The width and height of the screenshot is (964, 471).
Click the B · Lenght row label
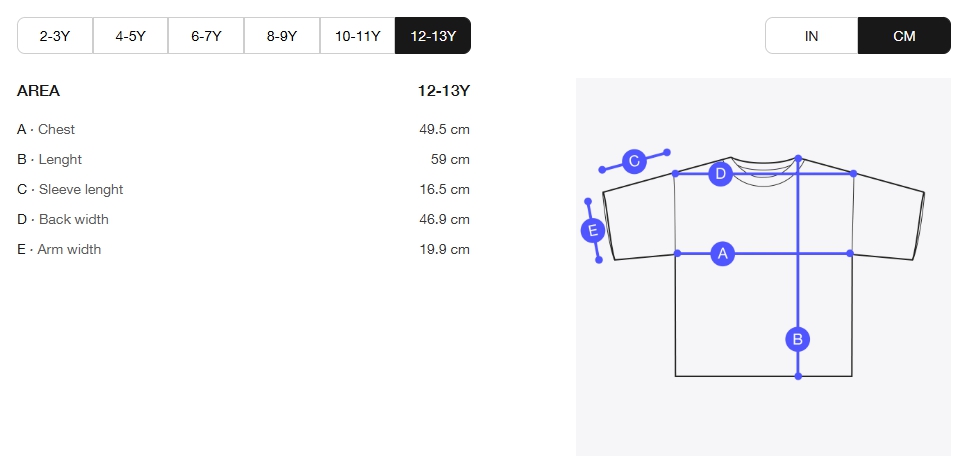click(49, 159)
